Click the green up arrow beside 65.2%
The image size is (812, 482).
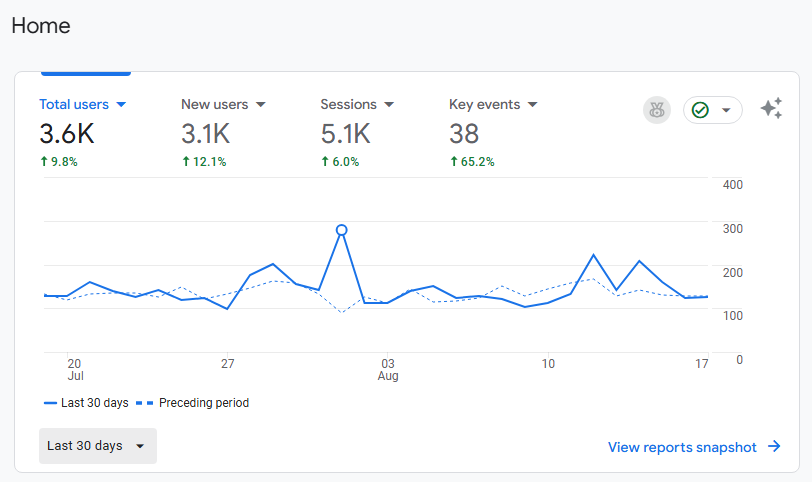(454, 161)
